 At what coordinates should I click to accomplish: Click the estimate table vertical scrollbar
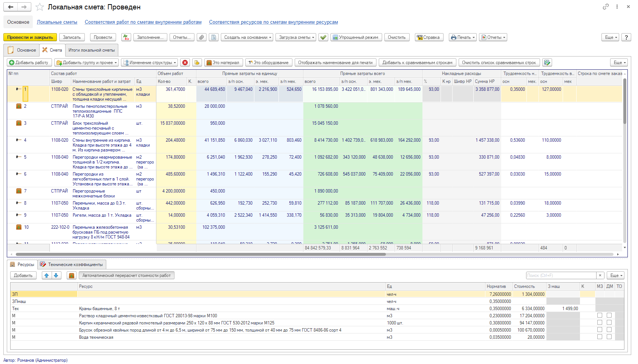tap(625, 101)
